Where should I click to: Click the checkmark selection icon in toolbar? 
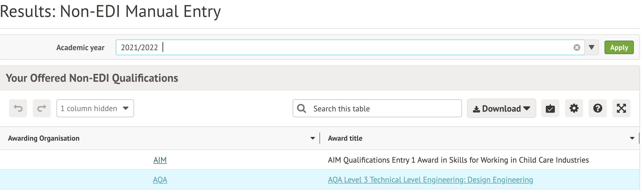point(550,108)
